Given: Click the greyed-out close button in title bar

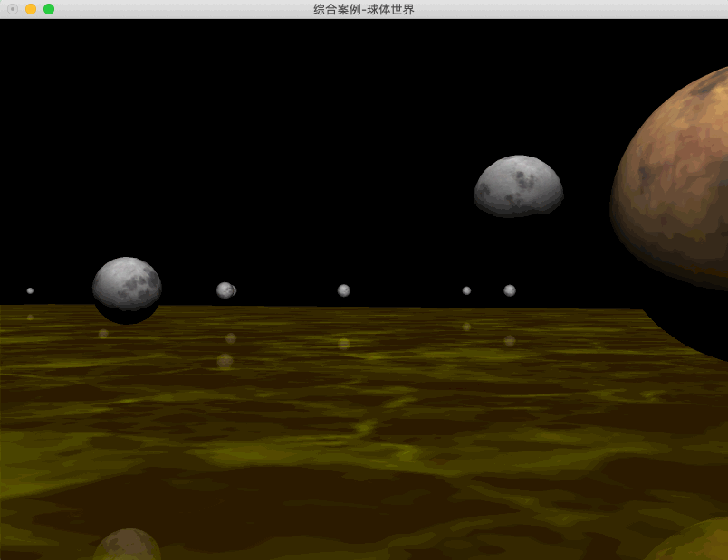Looking at the screenshot, I should 13,9.
